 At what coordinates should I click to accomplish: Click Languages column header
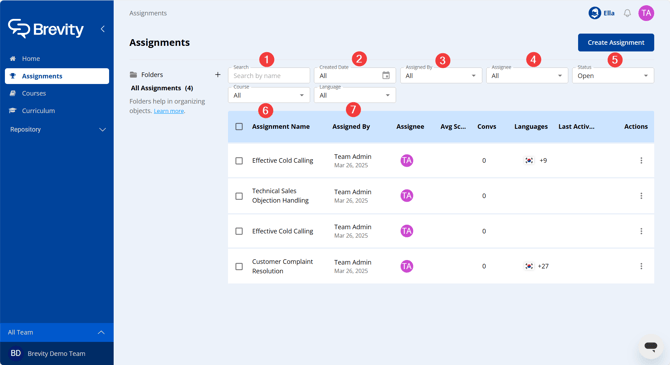tap(531, 127)
